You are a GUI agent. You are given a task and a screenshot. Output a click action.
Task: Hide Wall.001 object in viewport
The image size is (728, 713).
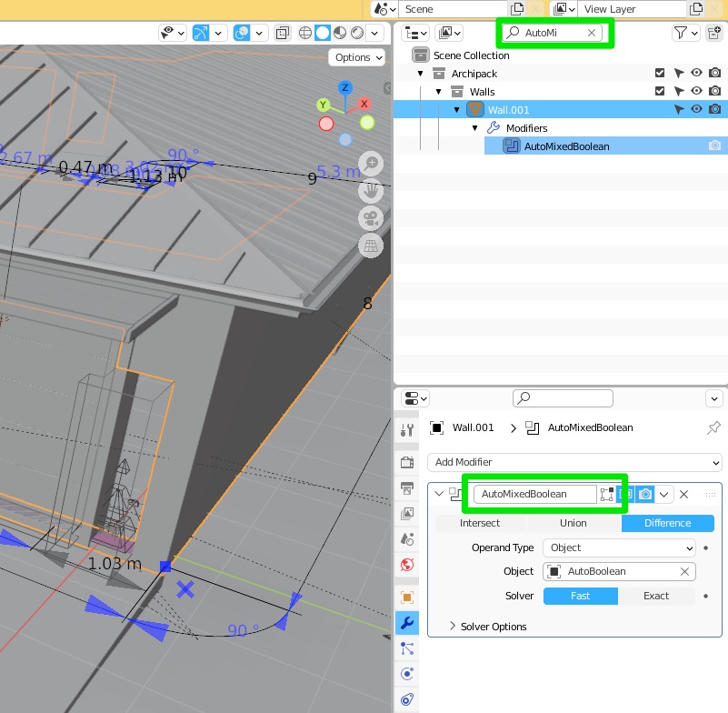pos(696,109)
